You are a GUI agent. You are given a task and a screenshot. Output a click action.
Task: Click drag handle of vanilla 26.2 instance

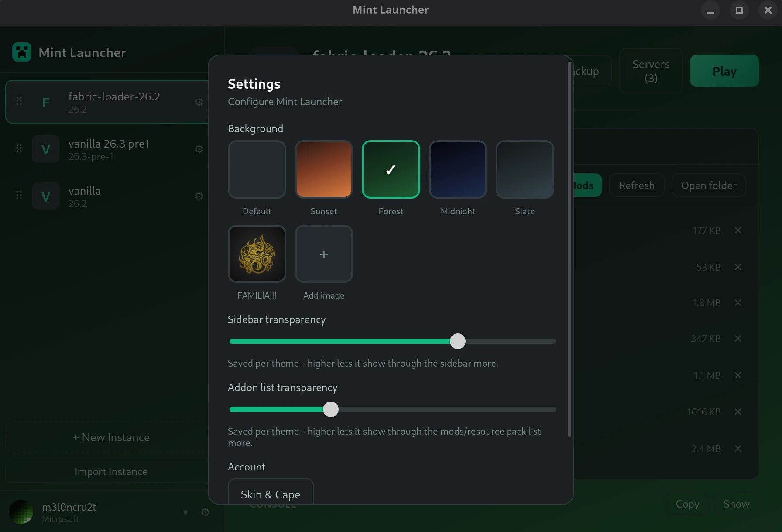[x=19, y=196]
